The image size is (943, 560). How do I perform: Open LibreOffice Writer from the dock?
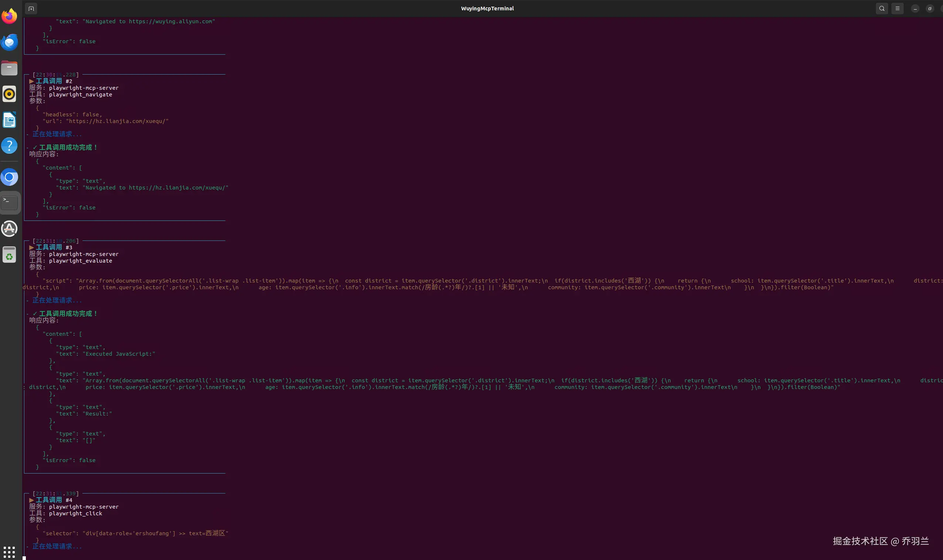point(10,120)
